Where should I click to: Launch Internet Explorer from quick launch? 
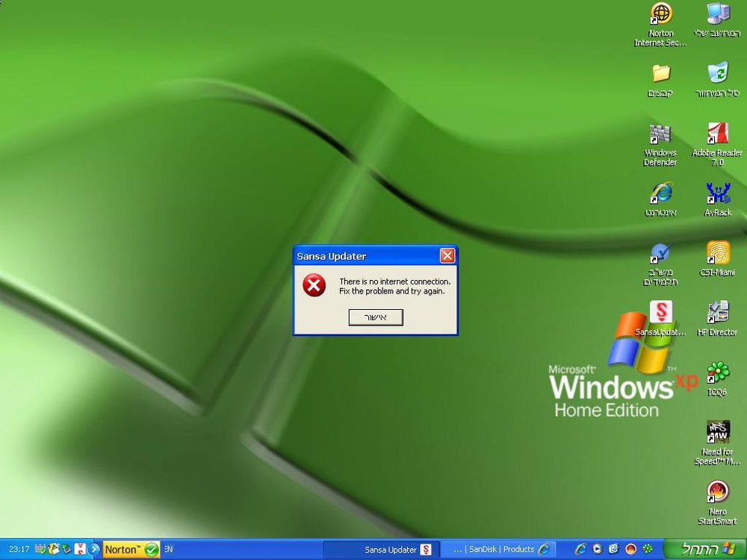[580, 549]
